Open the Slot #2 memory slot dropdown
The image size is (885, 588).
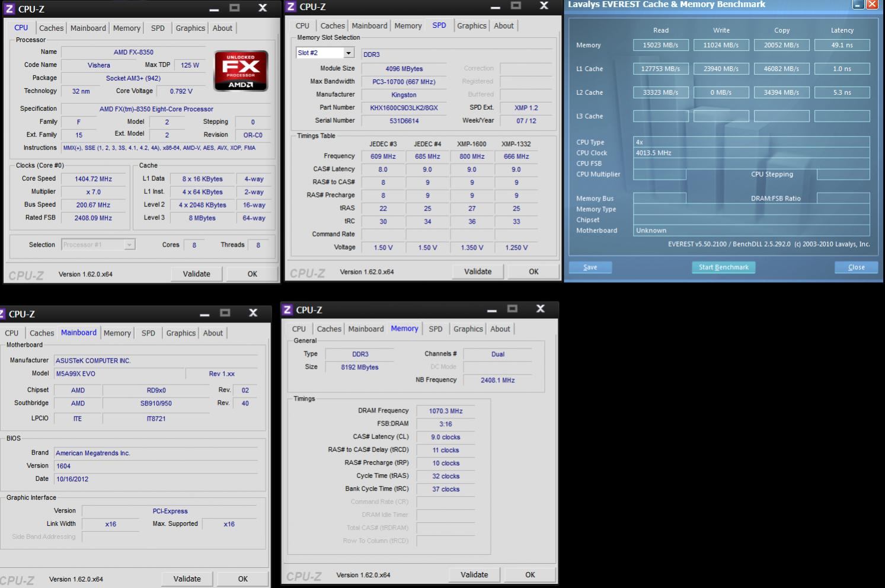pyautogui.click(x=349, y=53)
